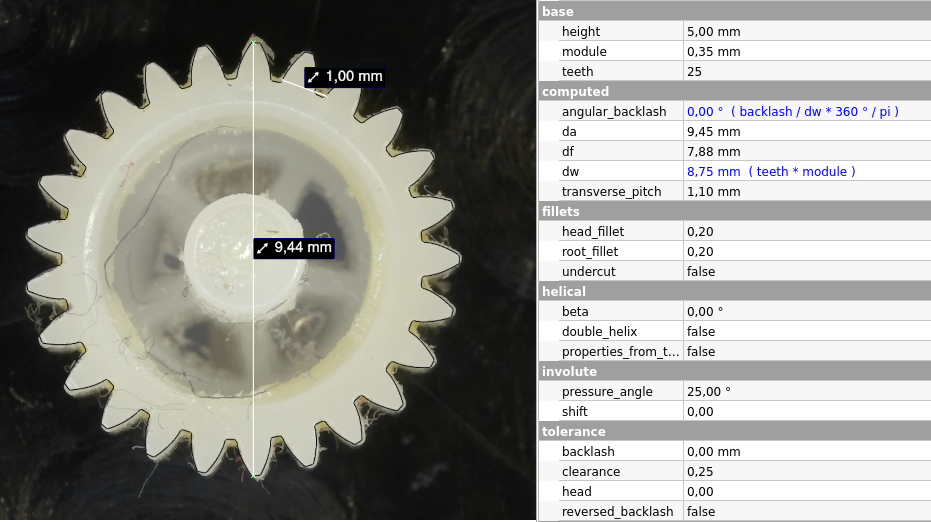Collapse the involute property group
This screenshot has width=931, height=522.
pos(568,371)
